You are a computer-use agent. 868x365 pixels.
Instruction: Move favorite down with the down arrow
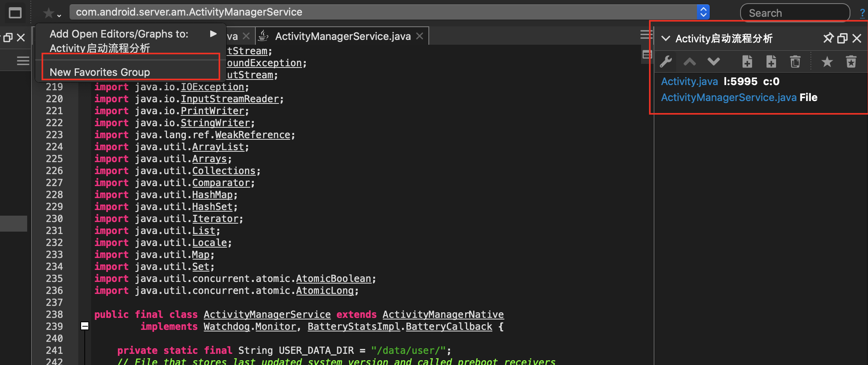(x=713, y=61)
